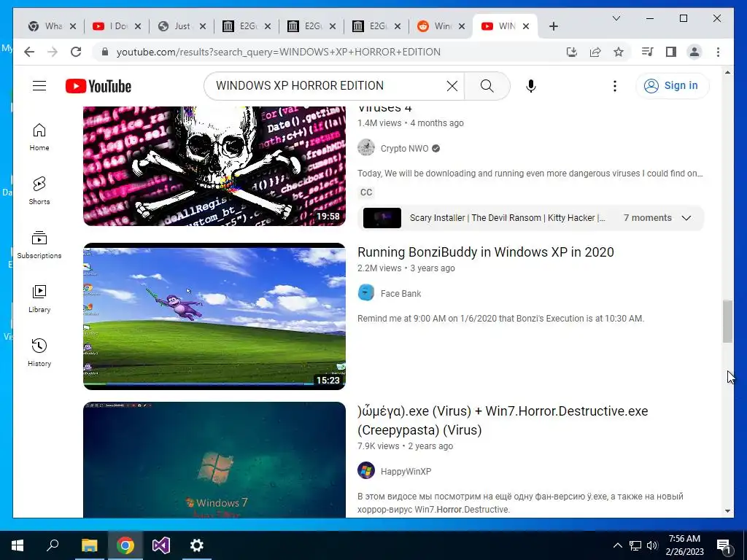
Task: Open a new browser tab
Action: (x=553, y=27)
